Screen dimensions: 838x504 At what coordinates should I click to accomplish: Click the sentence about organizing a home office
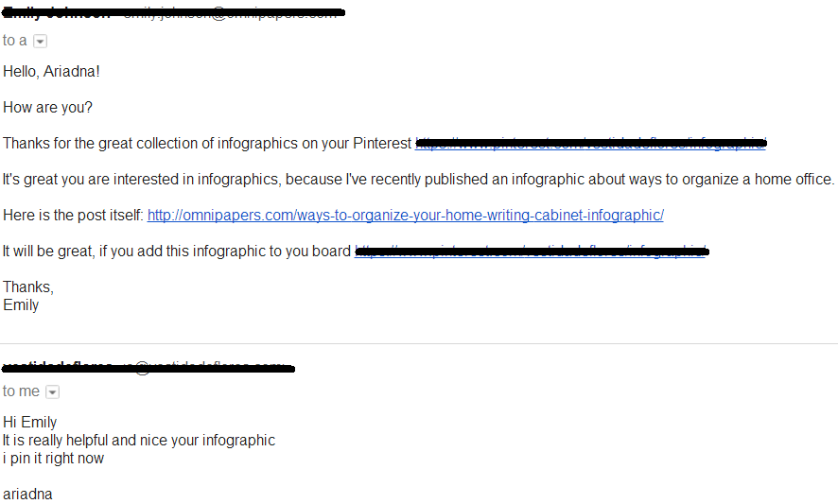point(418,179)
